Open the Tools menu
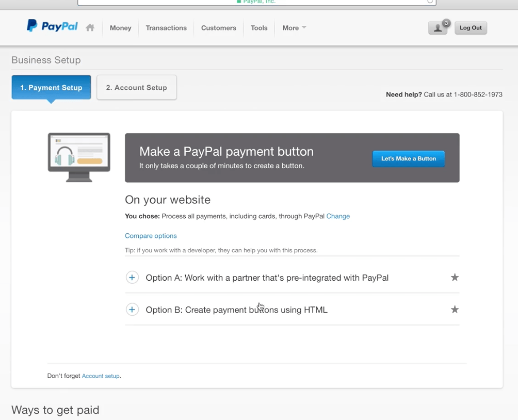This screenshot has height=420, width=518. pos(259,28)
